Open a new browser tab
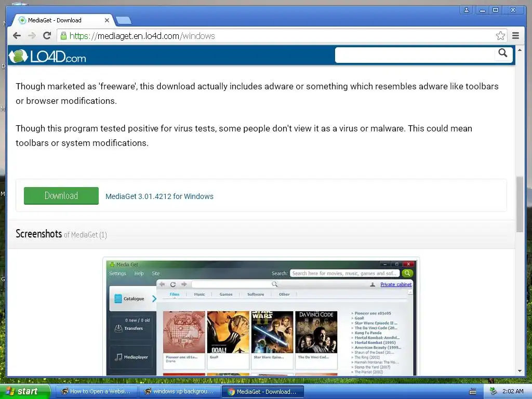The height and width of the screenshot is (399, 532). point(124,21)
